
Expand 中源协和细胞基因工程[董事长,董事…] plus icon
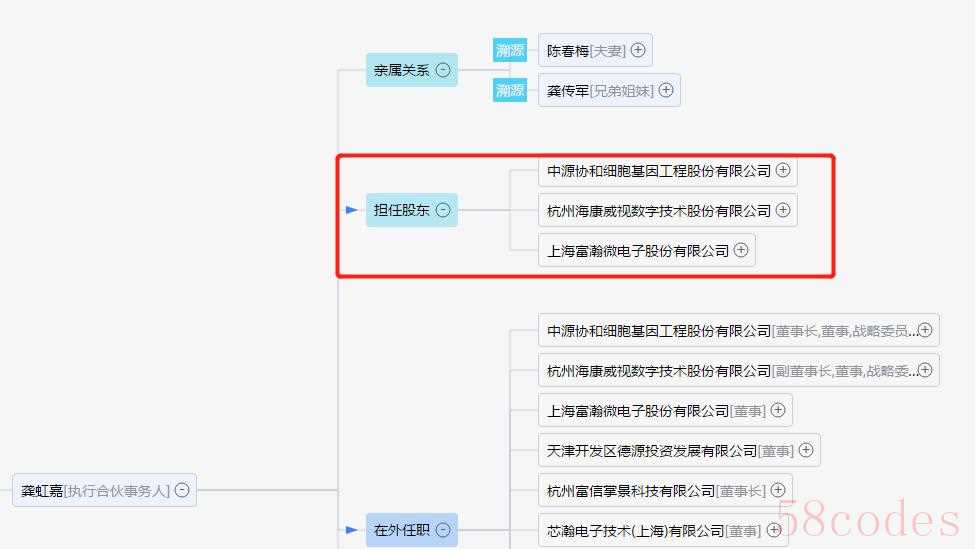925,330
